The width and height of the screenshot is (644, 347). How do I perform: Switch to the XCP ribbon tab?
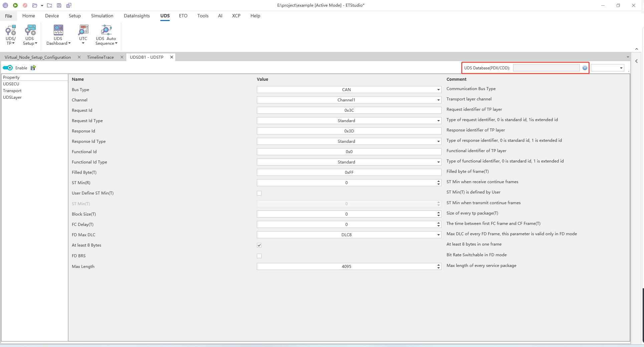click(236, 16)
